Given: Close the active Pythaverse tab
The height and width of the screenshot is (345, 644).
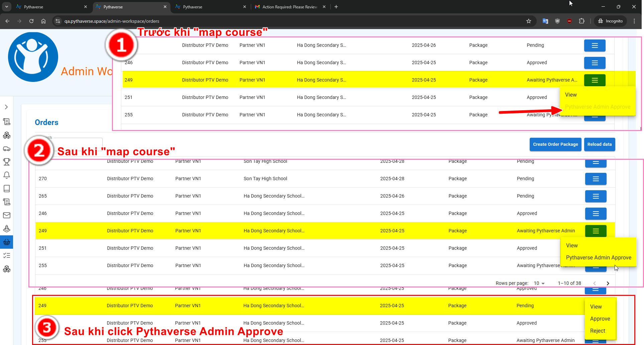Looking at the screenshot, I should (165, 7).
